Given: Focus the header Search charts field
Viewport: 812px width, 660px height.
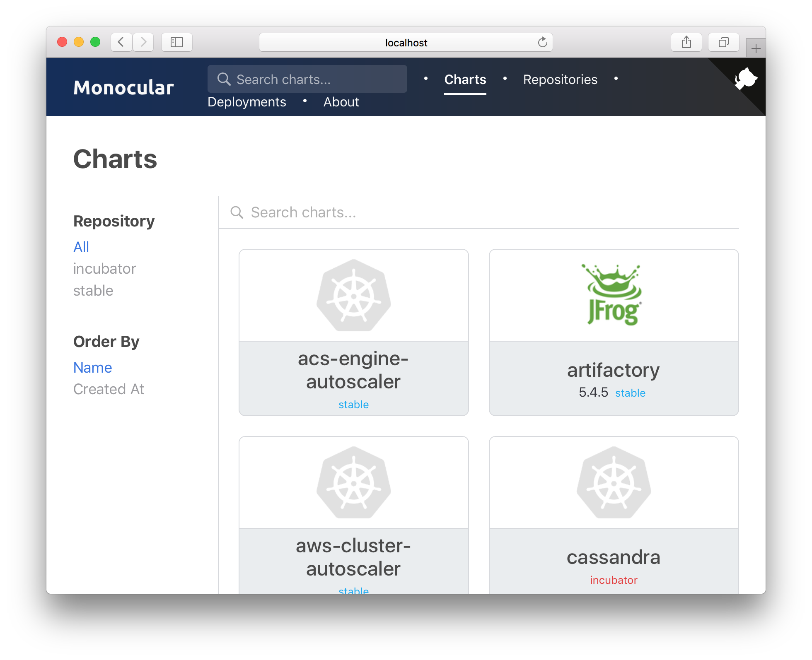Looking at the screenshot, I should (x=307, y=79).
